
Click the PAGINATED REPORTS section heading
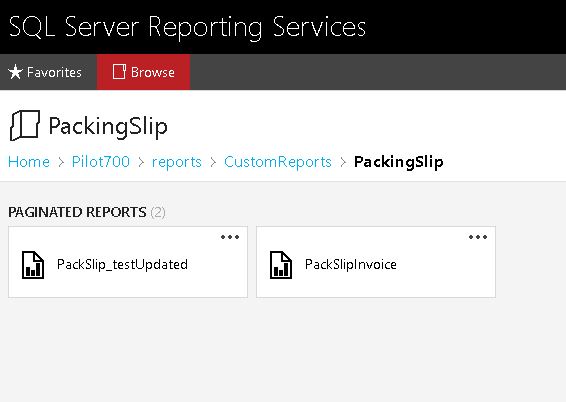coord(77,212)
